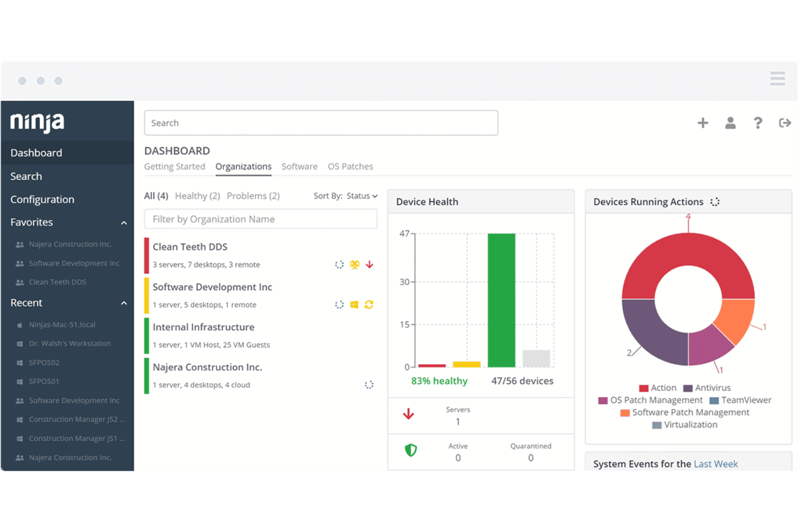Click red down arrow on Clean Teeth DDS
The image size is (798, 532).
point(369,265)
